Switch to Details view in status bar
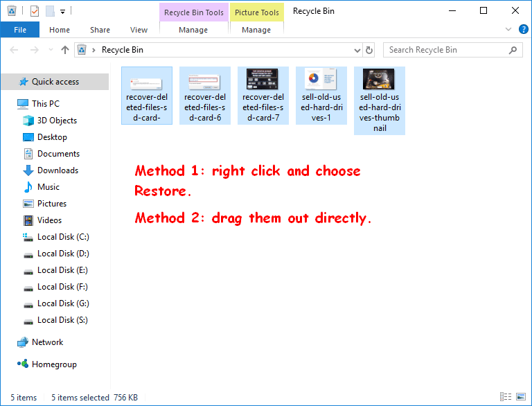The image size is (532, 406). tap(506, 396)
